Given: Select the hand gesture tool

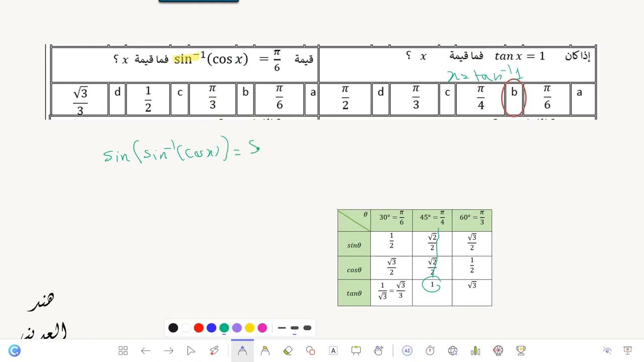Looking at the screenshot, I should (379, 351).
